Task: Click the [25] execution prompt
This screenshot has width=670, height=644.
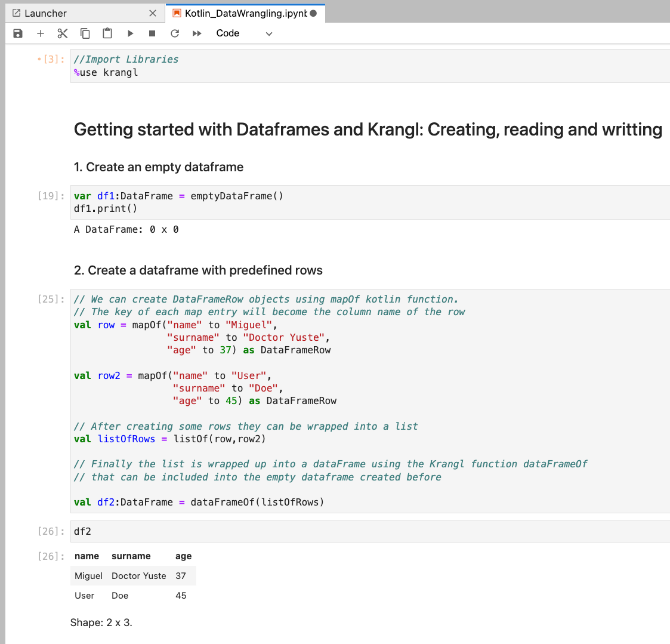Action: [x=51, y=299]
